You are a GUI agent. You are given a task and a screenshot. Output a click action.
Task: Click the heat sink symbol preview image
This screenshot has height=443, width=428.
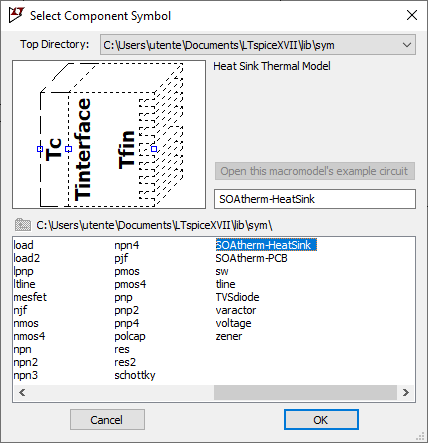[109, 135]
